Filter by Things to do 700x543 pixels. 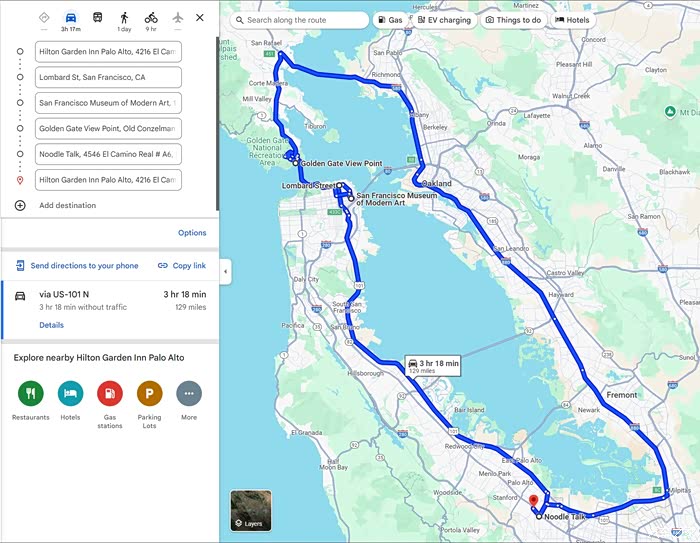pyautogui.click(x=513, y=20)
